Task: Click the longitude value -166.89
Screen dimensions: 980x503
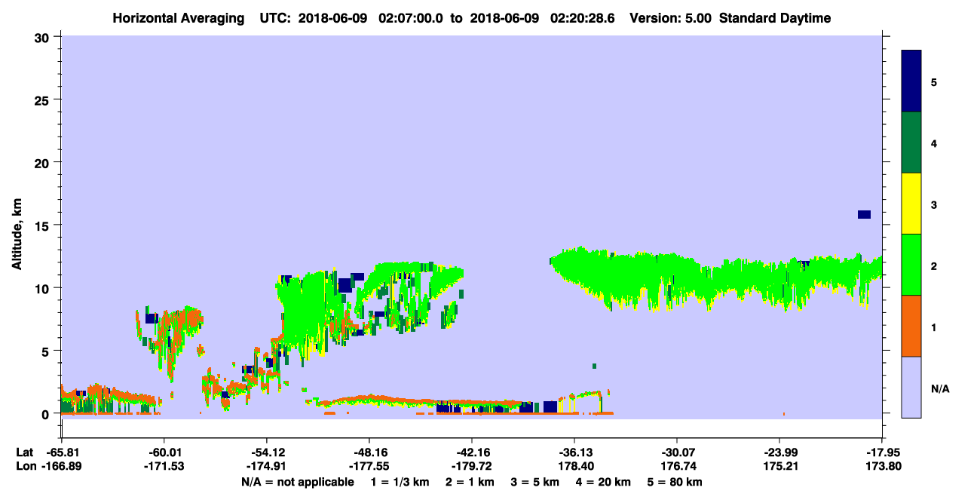Action: [x=62, y=466]
